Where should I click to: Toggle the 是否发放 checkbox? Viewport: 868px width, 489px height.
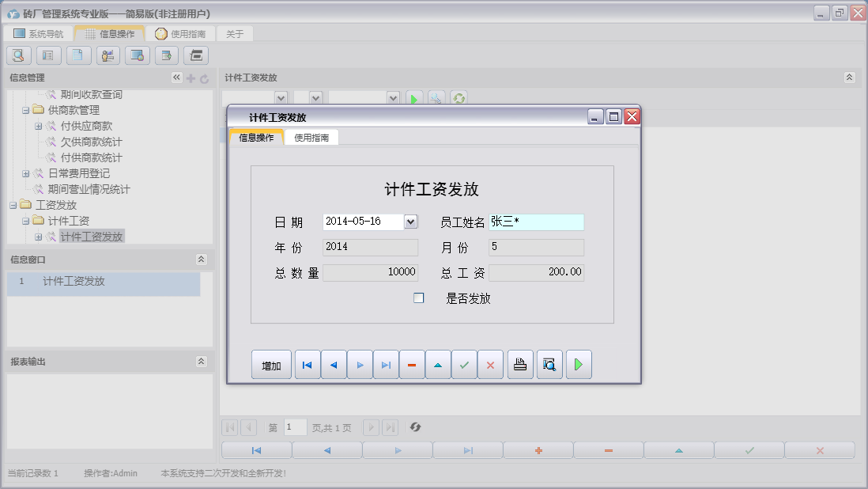[x=418, y=298]
